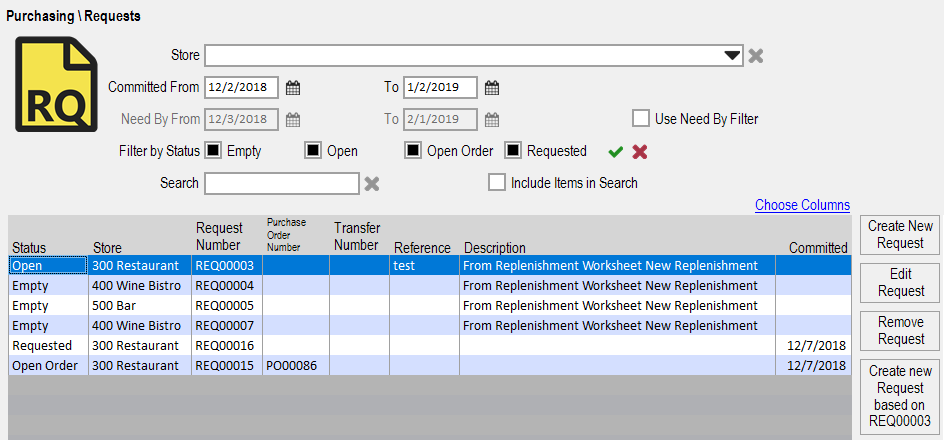Select the REQ00005 request cell
Screen dimensions: 944x440
click(227, 305)
